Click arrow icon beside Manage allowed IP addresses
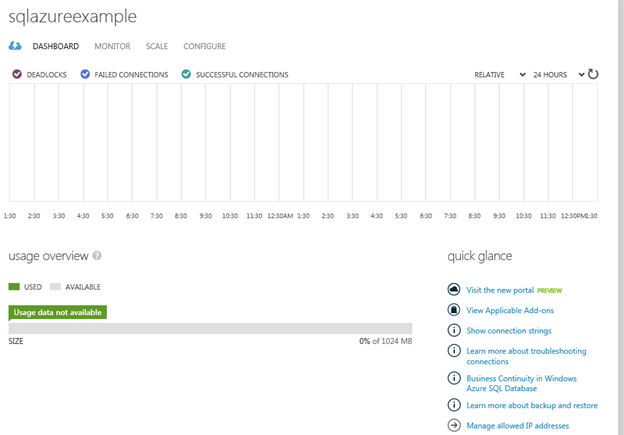 [x=454, y=425]
